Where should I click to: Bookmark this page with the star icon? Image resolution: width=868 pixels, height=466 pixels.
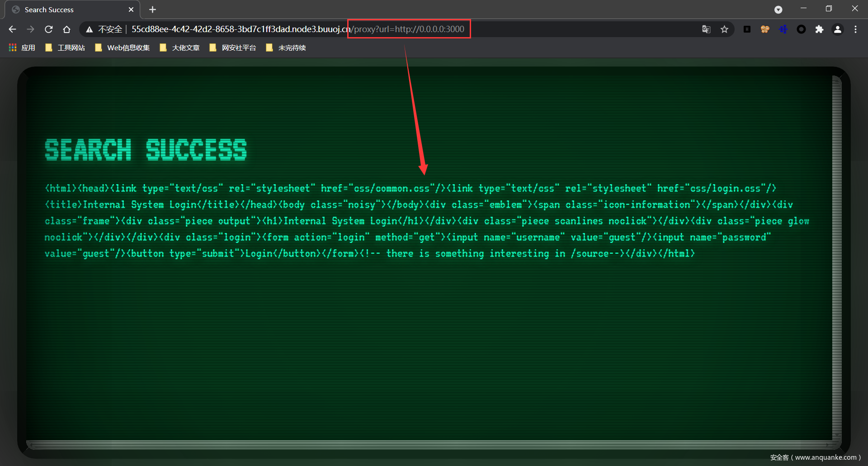(x=724, y=29)
